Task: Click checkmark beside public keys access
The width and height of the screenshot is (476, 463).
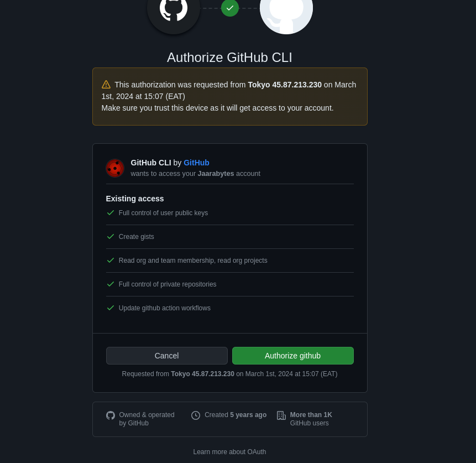Action: [111, 212]
